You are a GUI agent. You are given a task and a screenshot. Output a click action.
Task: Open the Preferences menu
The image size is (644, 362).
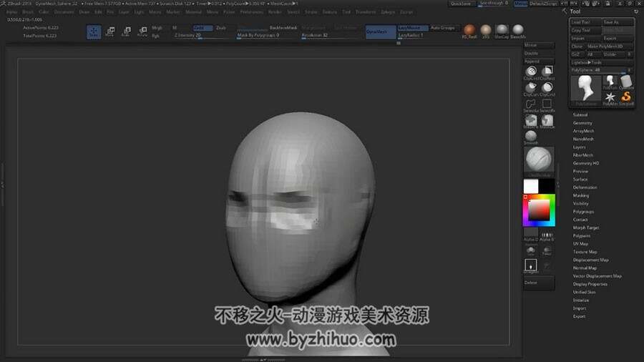251,12
